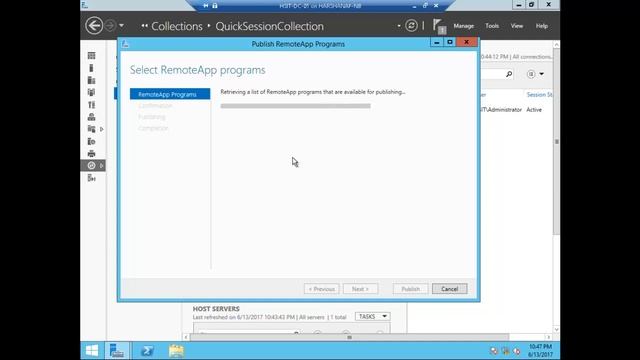Click the scroll-right arrow of horizontal scrollbar
Viewport: 640px width, 360px height.
[548, 337]
